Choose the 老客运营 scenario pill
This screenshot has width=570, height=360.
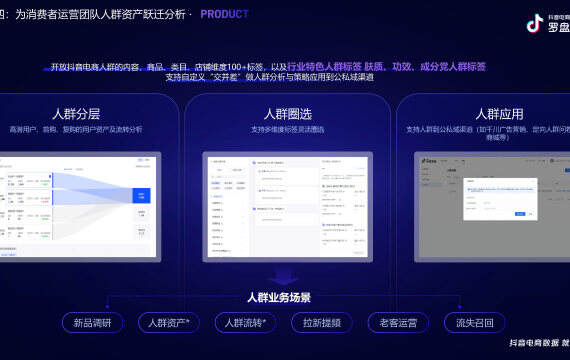pos(398,323)
